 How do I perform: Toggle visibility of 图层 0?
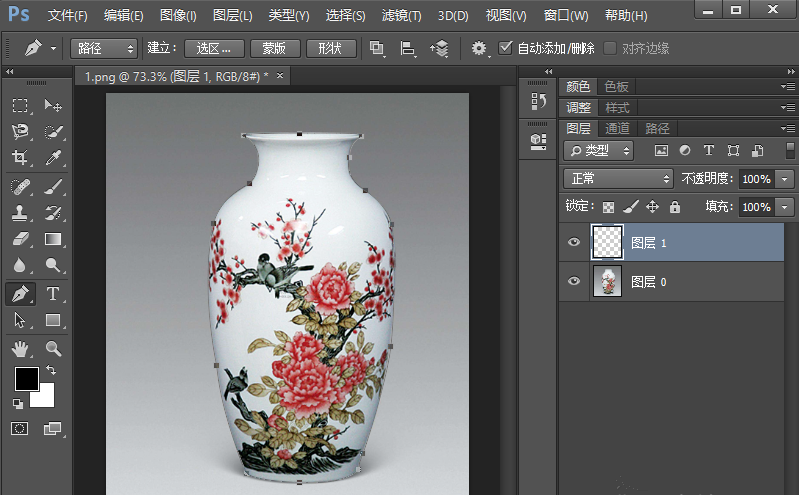pos(574,282)
